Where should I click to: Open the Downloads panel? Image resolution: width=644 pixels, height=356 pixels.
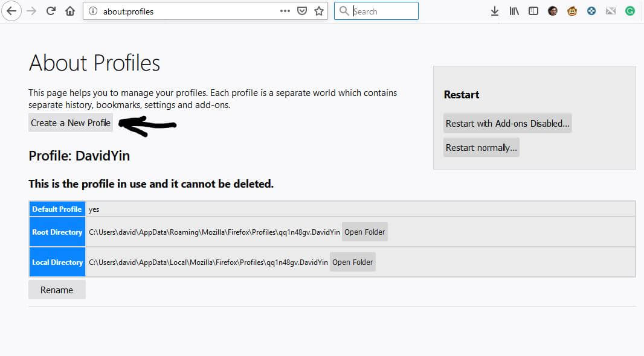[x=494, y=10]
